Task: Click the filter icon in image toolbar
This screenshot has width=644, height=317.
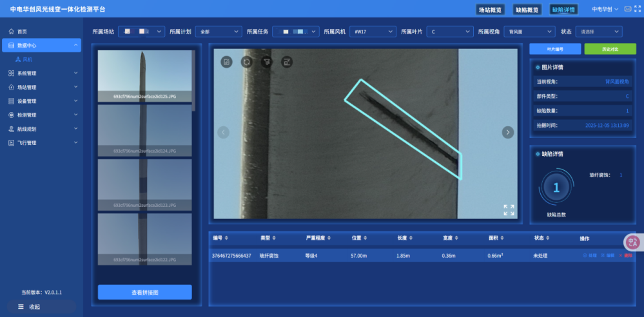Action: point(267,62)
